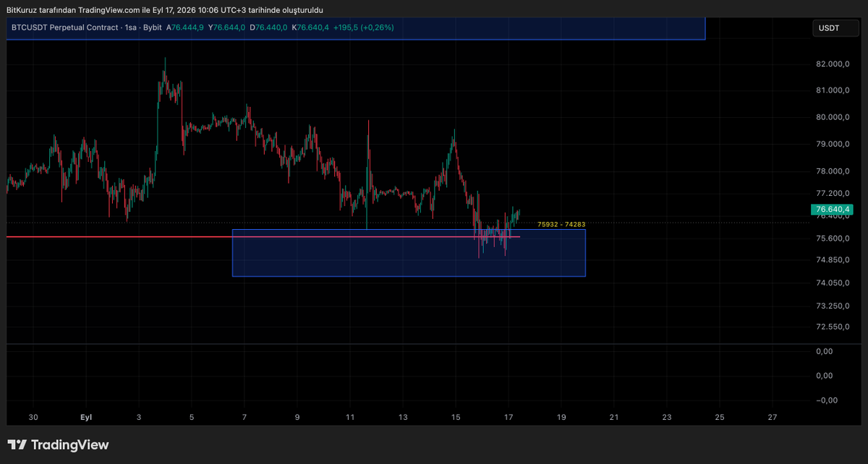This screenshot has width=868, height=464.
Task: Click the 27 date label on time axis
Action: tap(773, 417)
